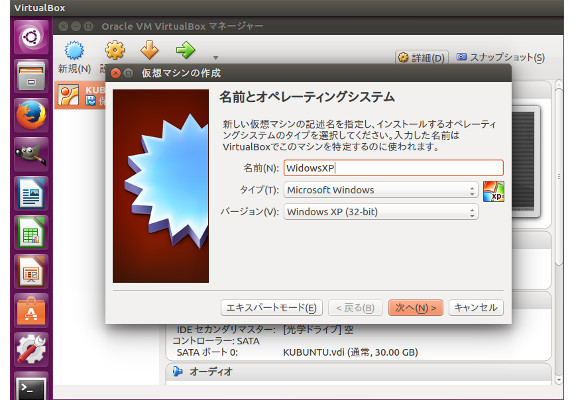
Task: Open the Files manager launcher icon
Action: coord(31,76)
